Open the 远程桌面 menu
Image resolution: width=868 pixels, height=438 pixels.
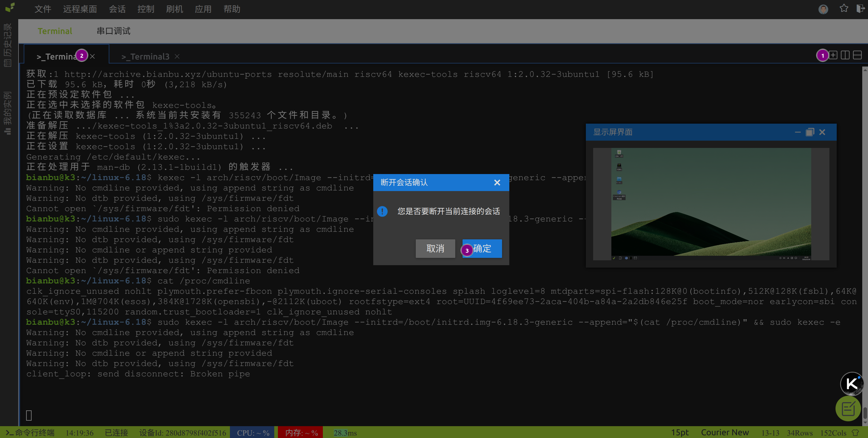pos(80,9)
